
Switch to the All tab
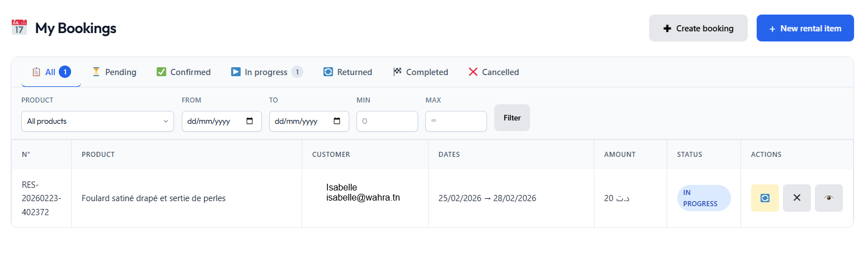[51, 72]
